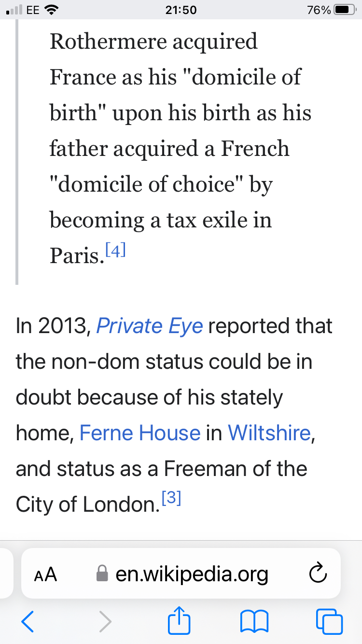The image size is (362, 644).
Task: Open the share sheet icon
Action: (x=179, y=621)
